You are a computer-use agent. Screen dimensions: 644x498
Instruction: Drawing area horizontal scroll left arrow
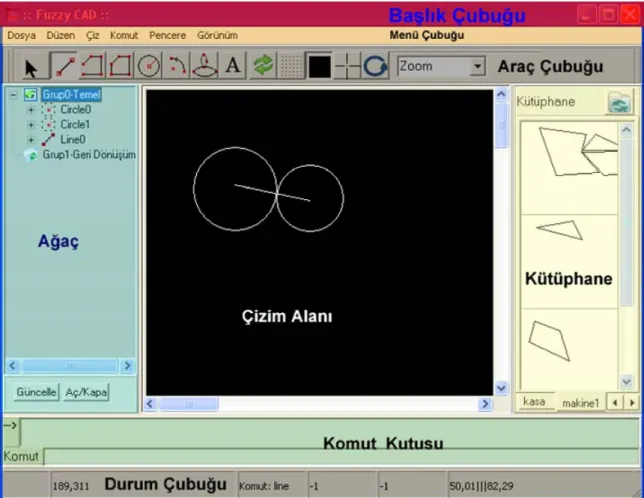click(150, 404)
